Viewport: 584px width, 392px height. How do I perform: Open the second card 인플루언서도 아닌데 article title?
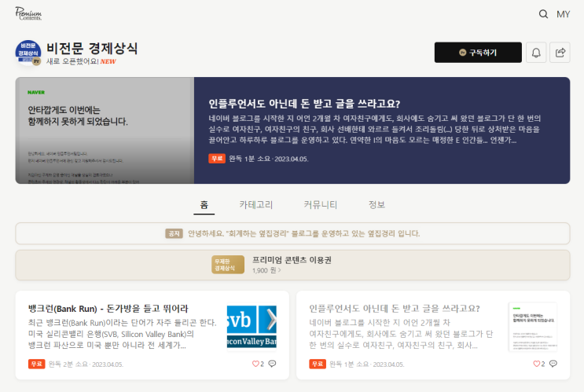click(395, 309)
